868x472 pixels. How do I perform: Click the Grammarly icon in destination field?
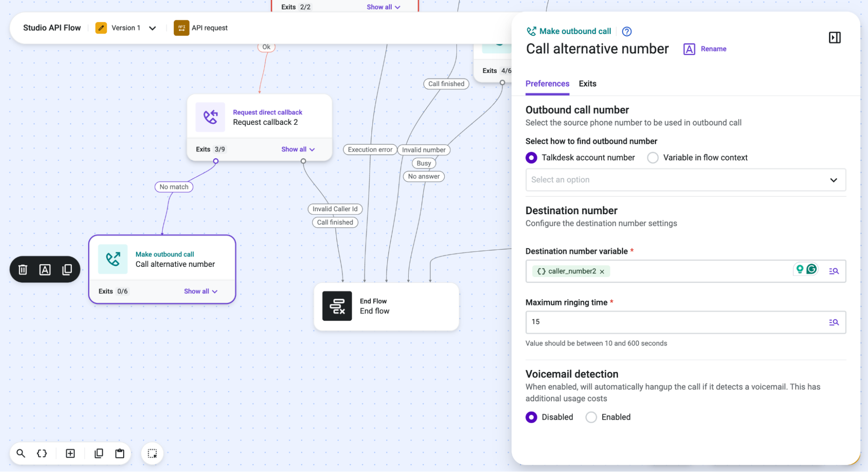[812, 269]
